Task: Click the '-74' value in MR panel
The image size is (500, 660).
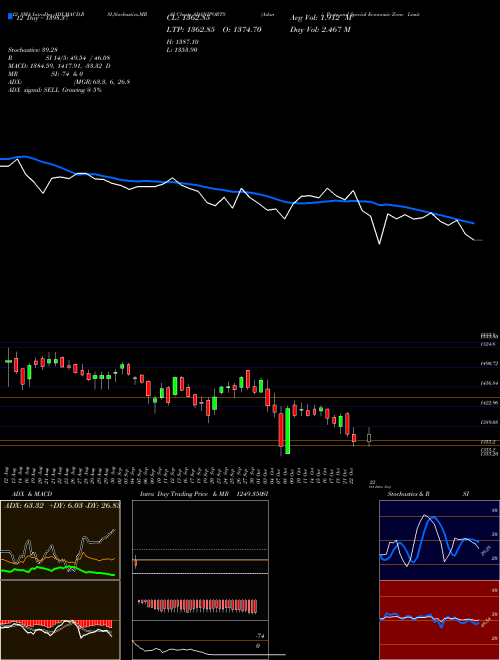Action: (260, 636)
